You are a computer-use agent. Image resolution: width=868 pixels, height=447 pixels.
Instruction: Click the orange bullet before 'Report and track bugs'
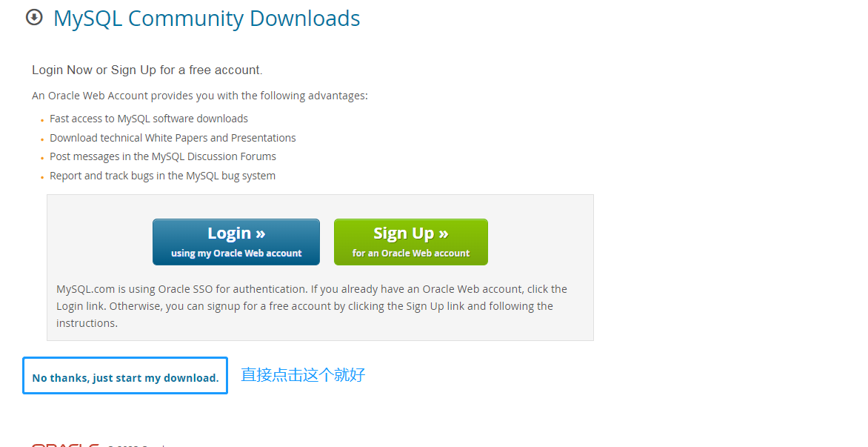pyautogui.click(x=42, y=177)
